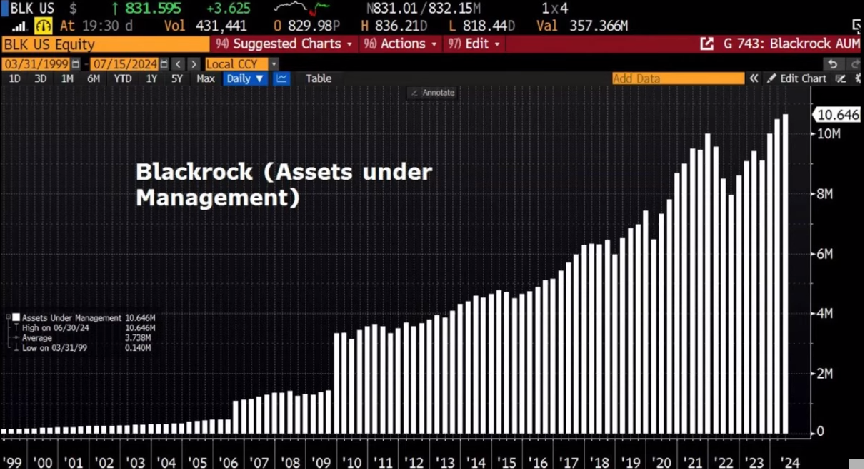Click the 1x4 size value
864x469 pixels.
tap(554, 9)
